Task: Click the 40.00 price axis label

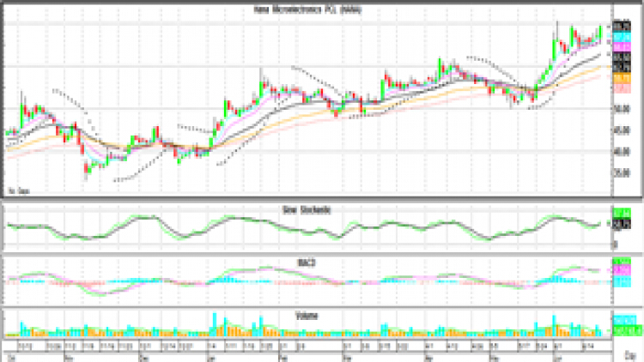Action: (x=622, y=152)
